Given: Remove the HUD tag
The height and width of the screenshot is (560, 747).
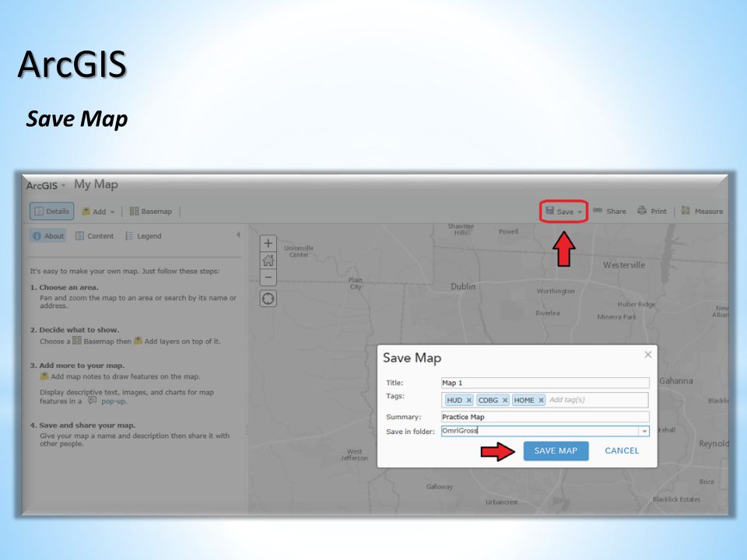Looking at the screenshot, I should click(468, 400).
